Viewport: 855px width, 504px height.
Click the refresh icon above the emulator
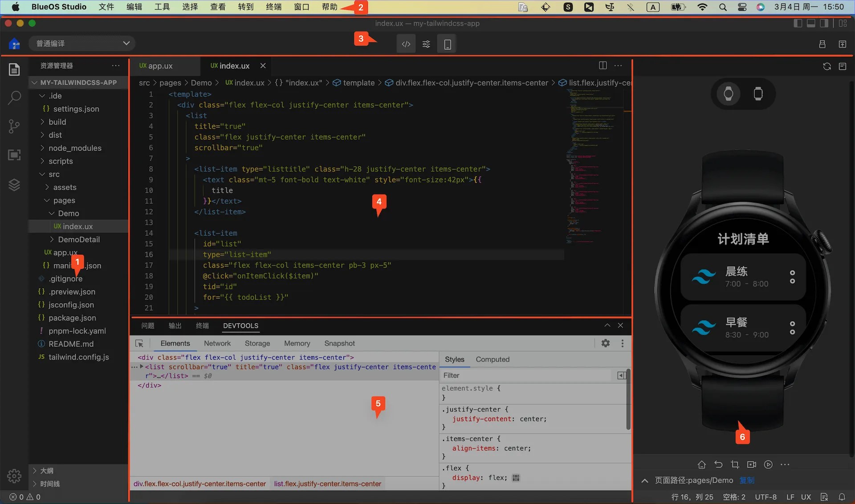click(826, 66)
